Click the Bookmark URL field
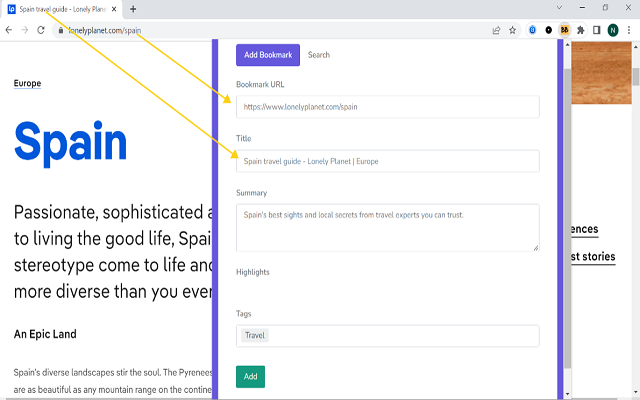 coord(387,107)
